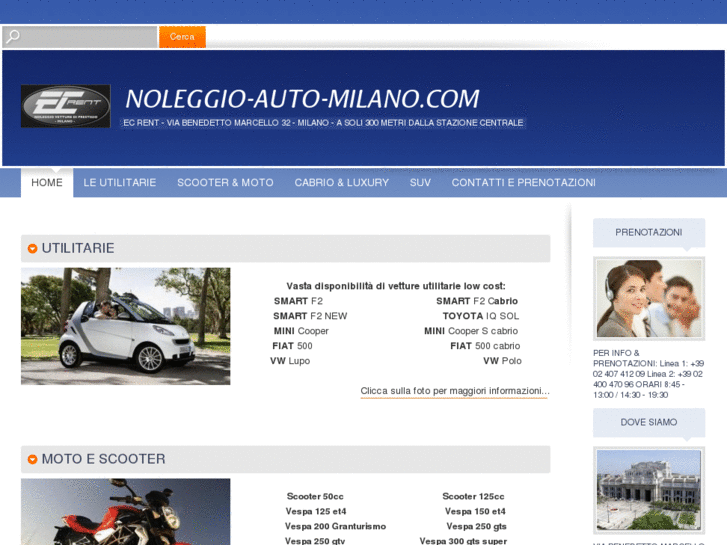Select 'FIAT 500 cabrio' text

[485, 346]
